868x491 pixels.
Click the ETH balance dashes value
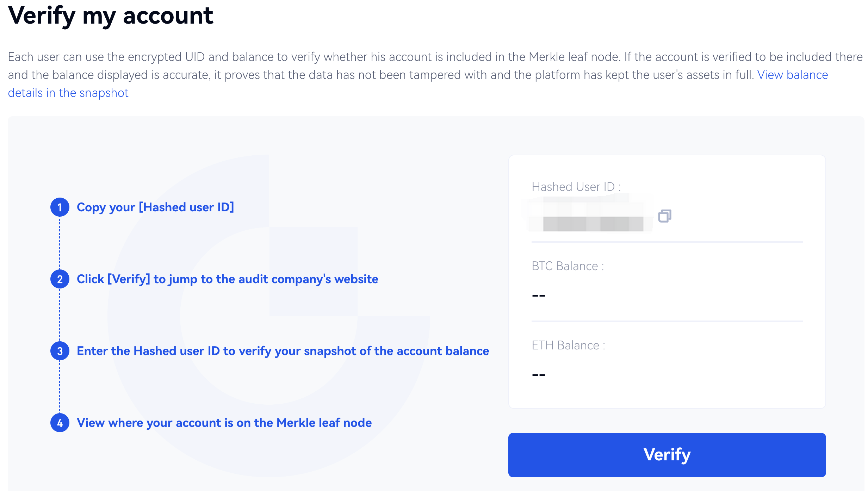click(539, 375)
